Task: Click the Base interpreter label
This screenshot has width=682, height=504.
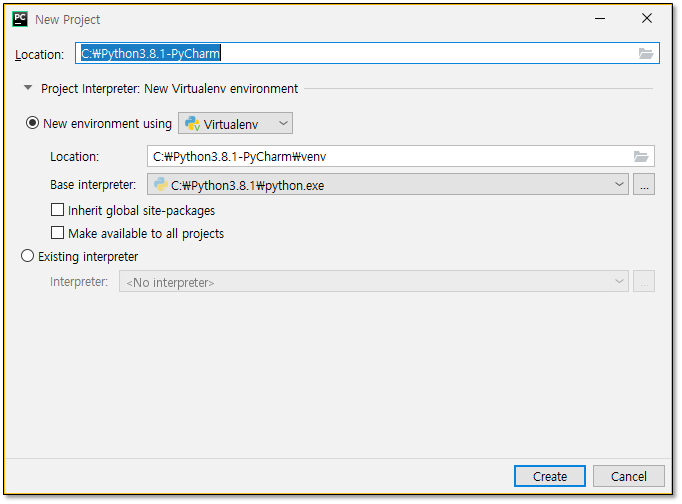Action: pyautogui.click(x=93, y=185)
